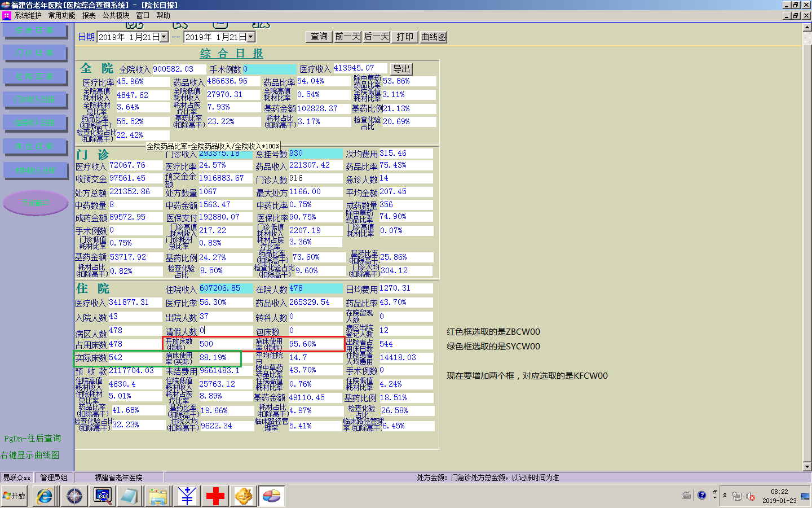
Task: Click the 请假人数 input field
Action: pyautogui.click(x=226, y=330)
